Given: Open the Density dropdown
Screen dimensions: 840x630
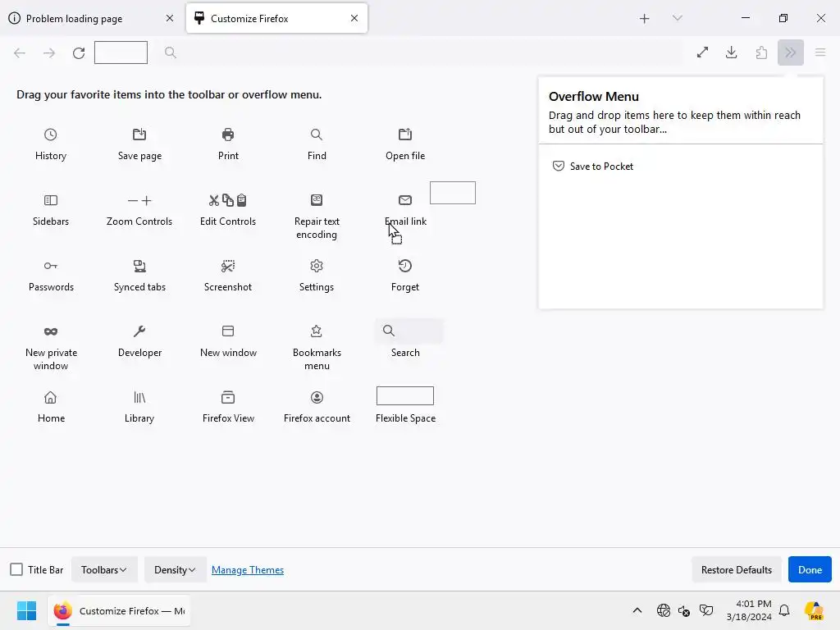Looking at the screenshot, I should (x=175, y=569).
